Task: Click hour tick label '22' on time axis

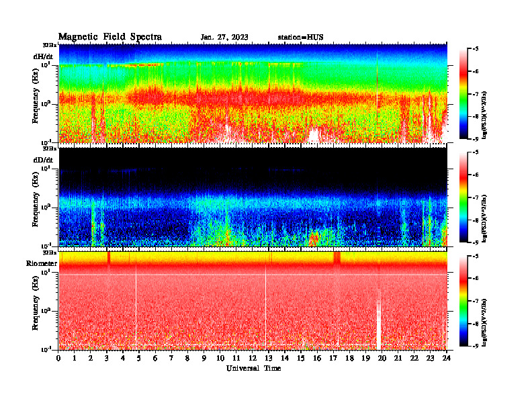Action: [414, 359]
